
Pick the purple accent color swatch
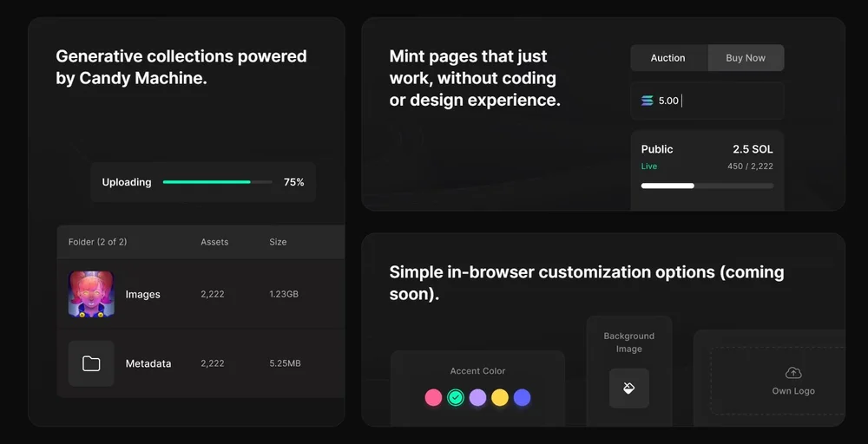pyautogui.click(x=477, y=397)
